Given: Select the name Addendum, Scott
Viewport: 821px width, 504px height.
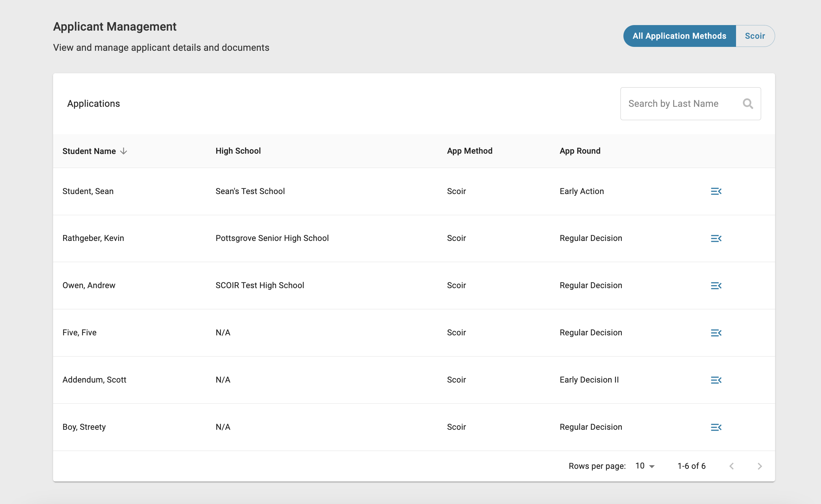Looking at the screenshot, I should click(x=94, y=380).
